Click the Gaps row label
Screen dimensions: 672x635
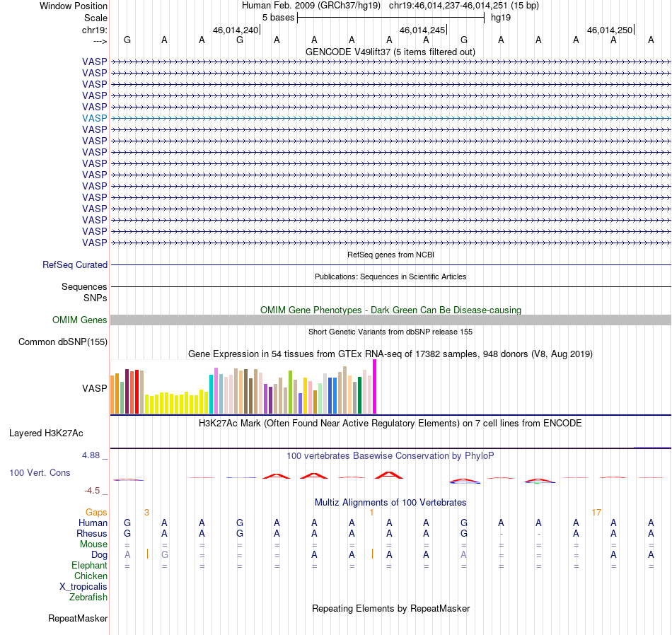point(96,513)
